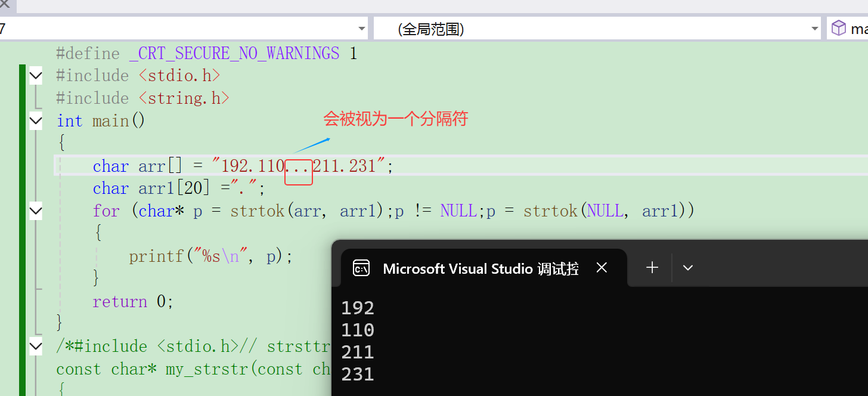Click output line 211 in console
The width and height of the screenshot is (868, 396).
tap(358, 352)
